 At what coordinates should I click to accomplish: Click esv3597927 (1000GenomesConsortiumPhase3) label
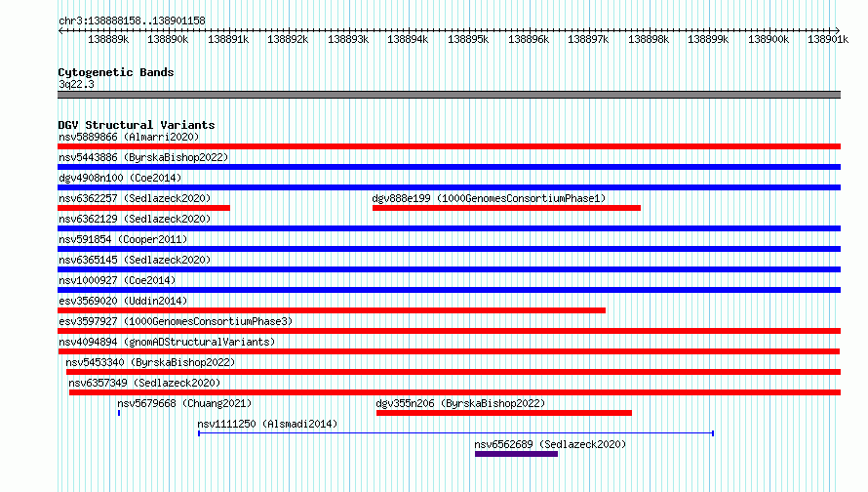coord(176,321)
